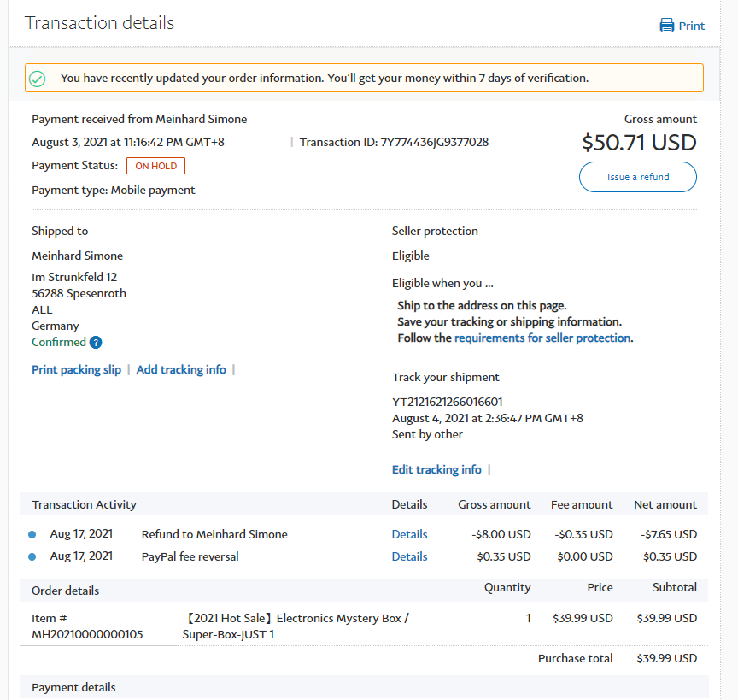Click the ON HOLD status badge
The width and height of the screenshot is (738, 700).
pos(155,166)
